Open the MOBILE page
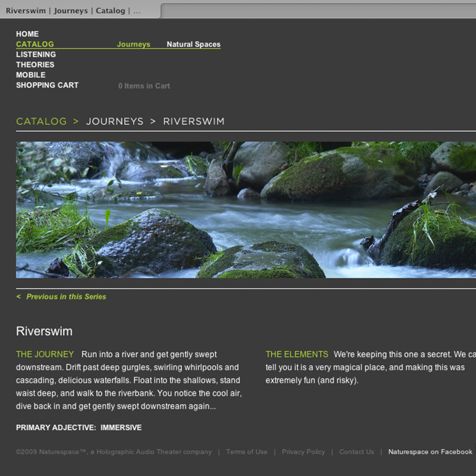Image resolution: width=476 pixels, height=476 pixels. click(x=31, y=75)
